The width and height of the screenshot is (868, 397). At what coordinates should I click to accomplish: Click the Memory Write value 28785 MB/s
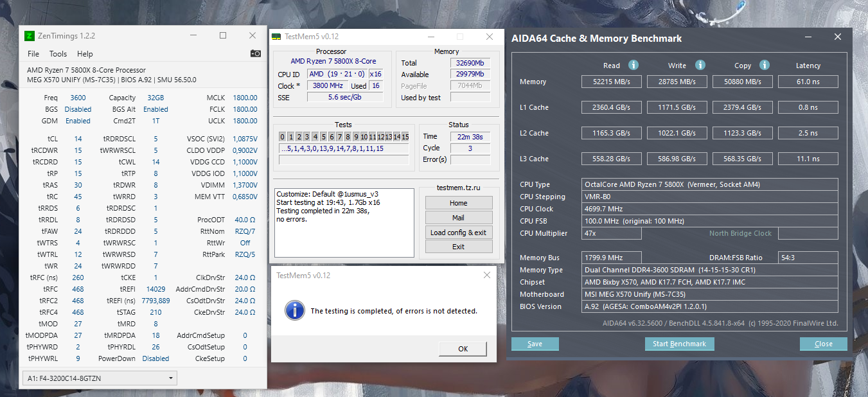point(677,82)
